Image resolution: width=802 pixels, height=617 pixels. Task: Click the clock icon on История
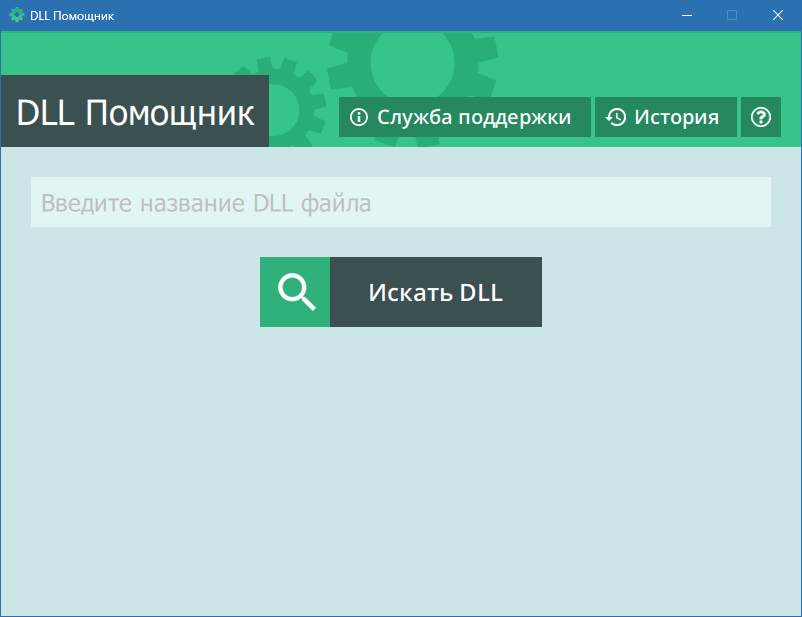click(x=616, y=117)
